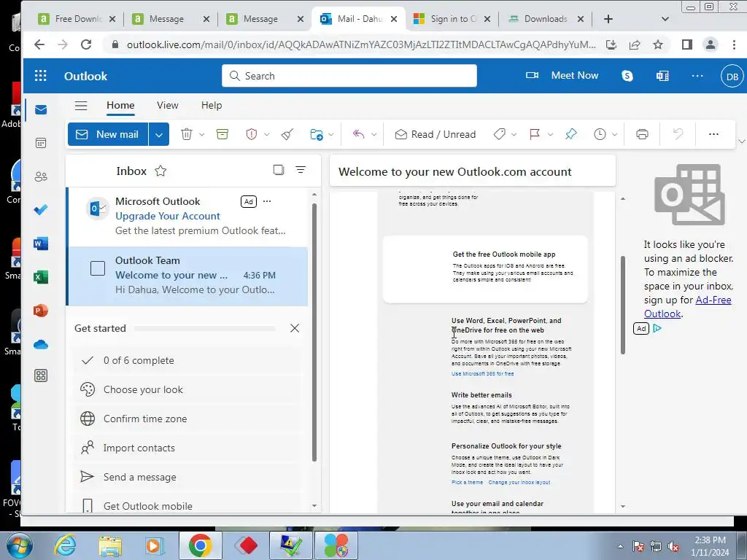The height and width of the screenshot is (560, 747).
Task: Close the Get started panel
Action: point(295,328)
